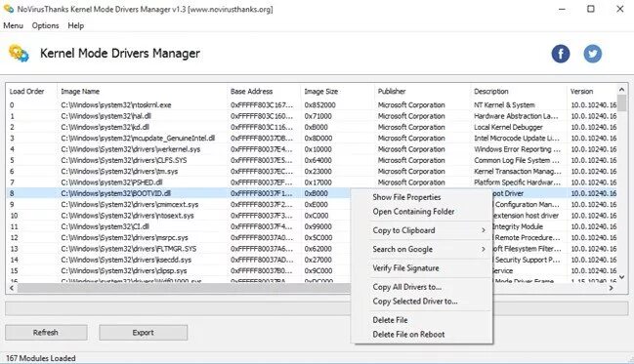The width and height of the screenshot is (634, 364).
Task: Click the 167 Modules Loaded status text
Action: coord(40,358)
